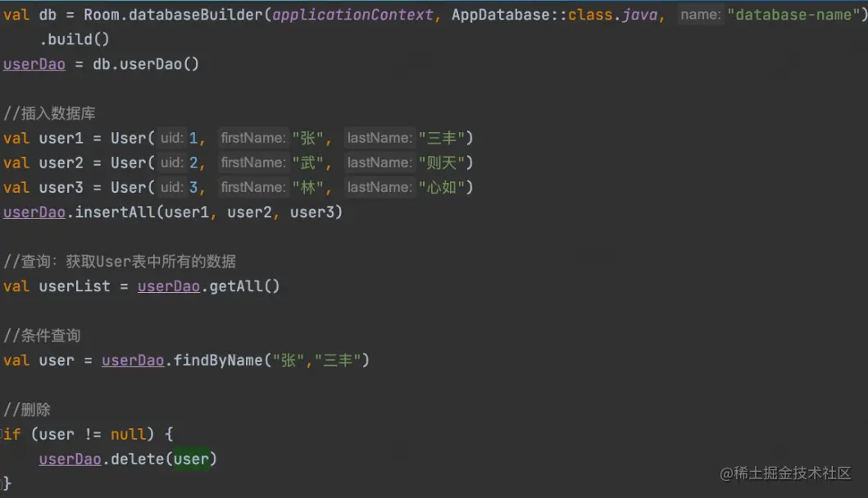Click the getAll() method call
This screenshot has width=868, height=498.
(x=245, y=286)
